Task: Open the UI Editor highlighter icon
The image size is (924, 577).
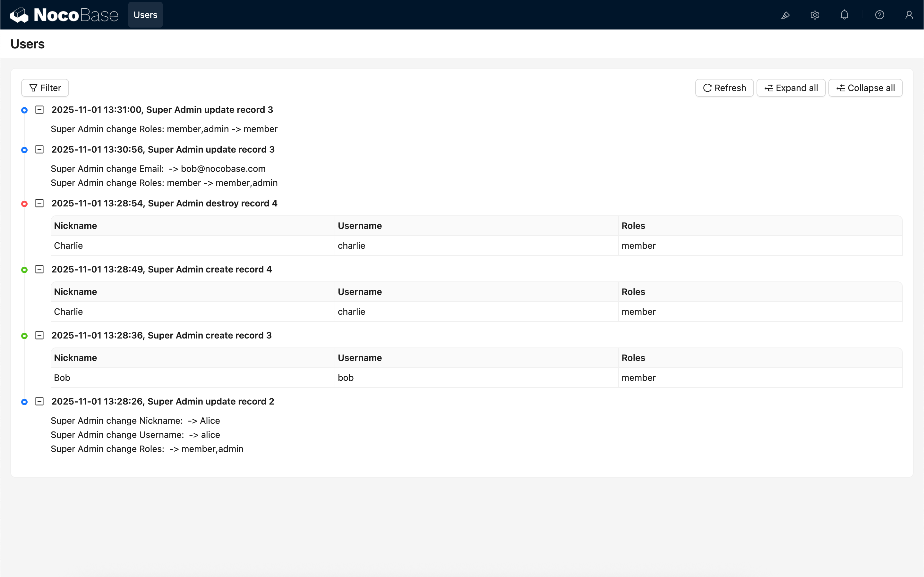Action: [785, 15]
